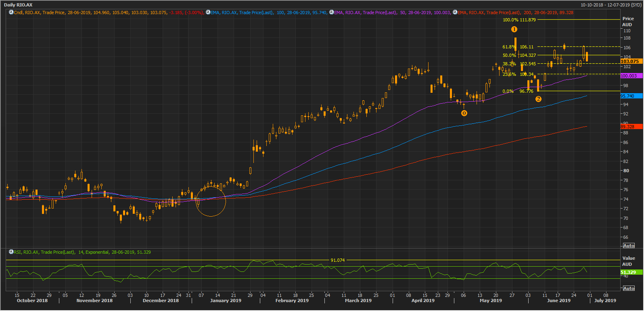
Task: Select the EMA 200 legend text showing 89.328
Action: 516,13
